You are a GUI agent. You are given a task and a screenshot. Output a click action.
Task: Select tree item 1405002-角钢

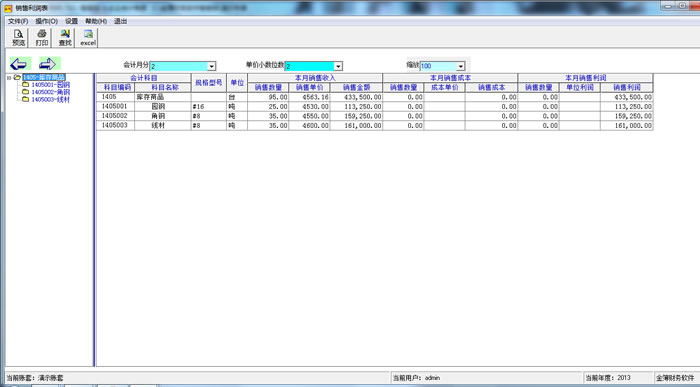click(50, 92)
